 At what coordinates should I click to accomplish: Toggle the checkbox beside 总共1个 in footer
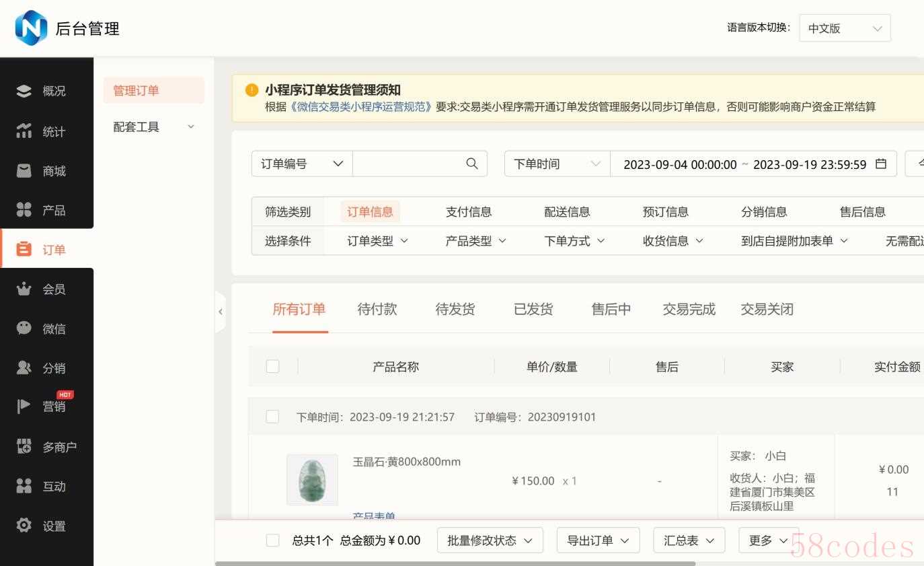pos(272,540)
